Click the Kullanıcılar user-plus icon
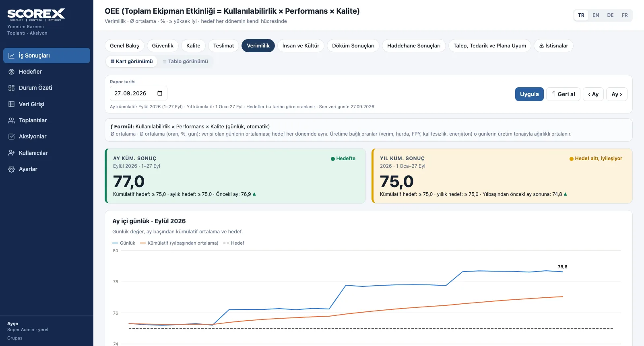Viewport: 644px width, 346px height. click(12, 153)
